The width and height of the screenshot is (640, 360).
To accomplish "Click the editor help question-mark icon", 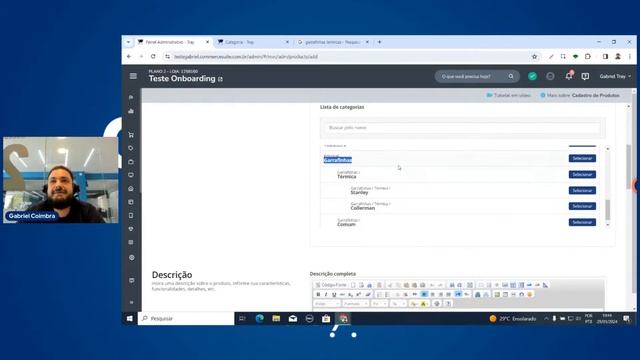I will [448, 304].
